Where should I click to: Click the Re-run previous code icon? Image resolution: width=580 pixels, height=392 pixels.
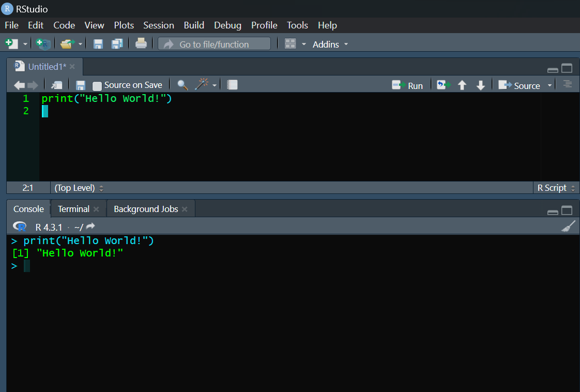pyautogui.click(x=444, y=85)
